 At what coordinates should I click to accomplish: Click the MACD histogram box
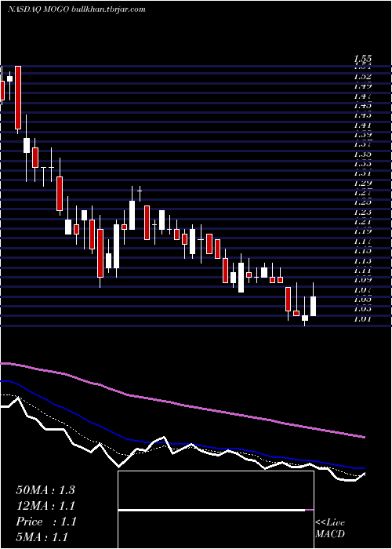click(216, 510)
